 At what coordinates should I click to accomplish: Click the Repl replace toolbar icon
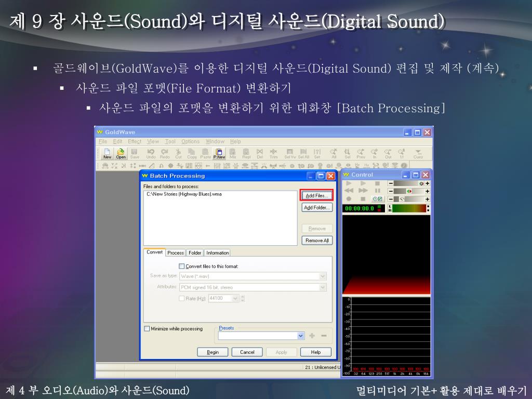coord(246,153)
